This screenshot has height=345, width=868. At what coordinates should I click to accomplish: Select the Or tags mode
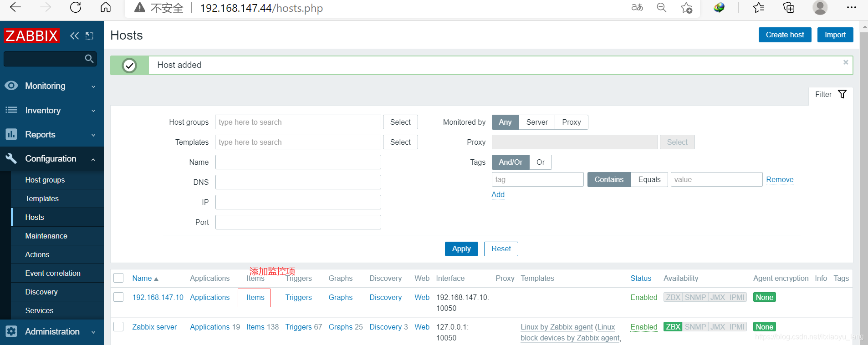541,162
